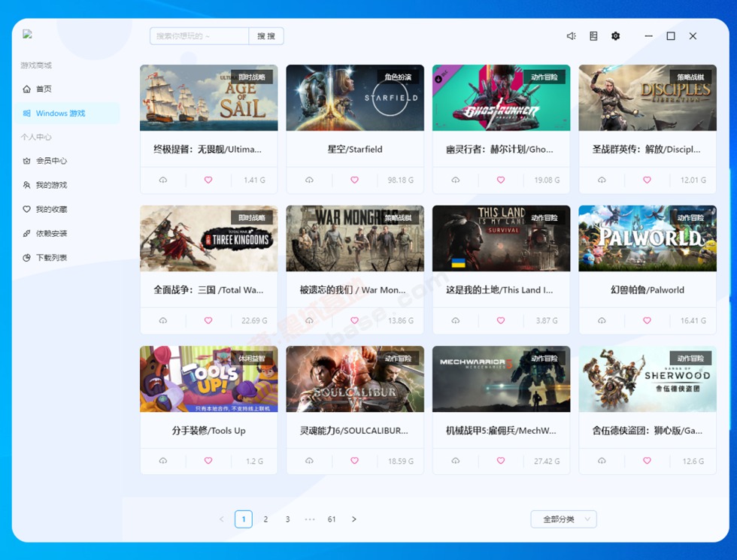
Task: Click pagination ellipsis to jump pages
Action: click(310, 519)
